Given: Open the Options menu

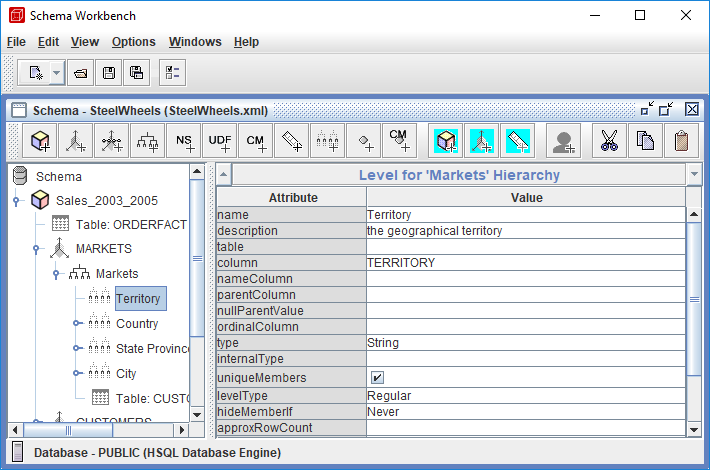Looking at the screenshot, I should (x=133, y=42).
